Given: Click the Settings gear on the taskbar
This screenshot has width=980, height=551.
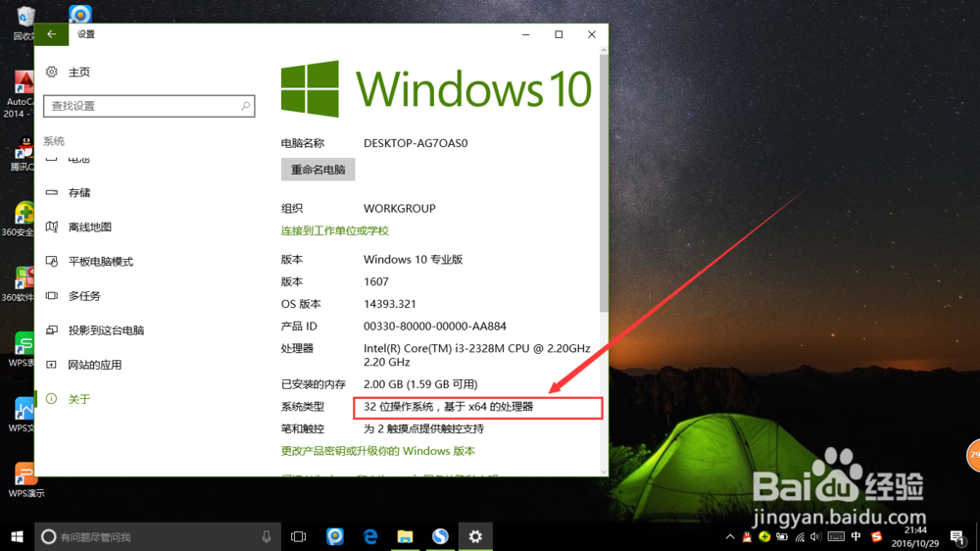Looking at the screenshot, I should [475, 536].
